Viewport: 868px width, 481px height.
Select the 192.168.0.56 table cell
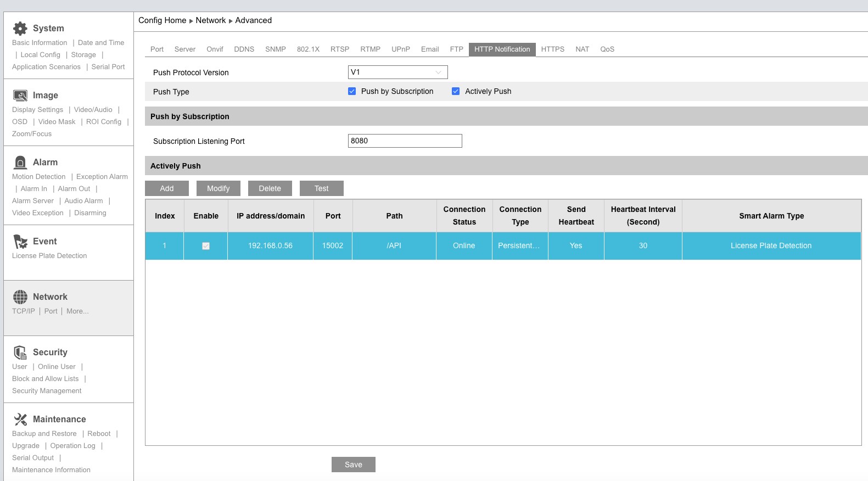point(270,245)
